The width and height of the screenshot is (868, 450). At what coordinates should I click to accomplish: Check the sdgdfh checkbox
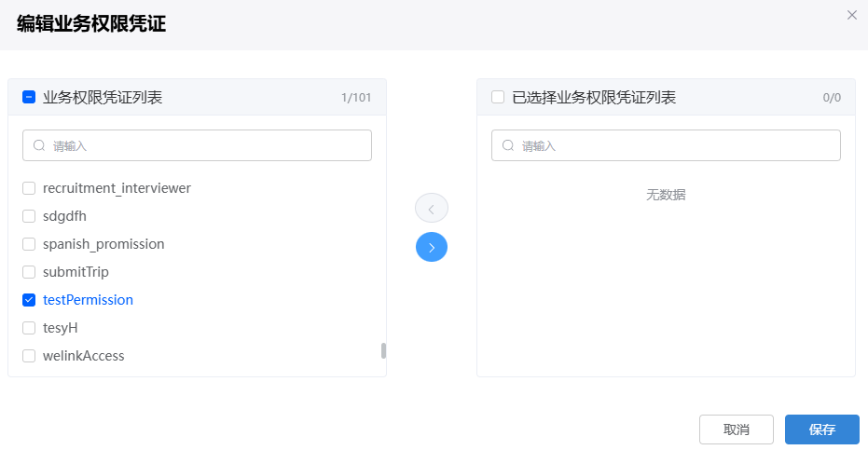coord(29,216)
